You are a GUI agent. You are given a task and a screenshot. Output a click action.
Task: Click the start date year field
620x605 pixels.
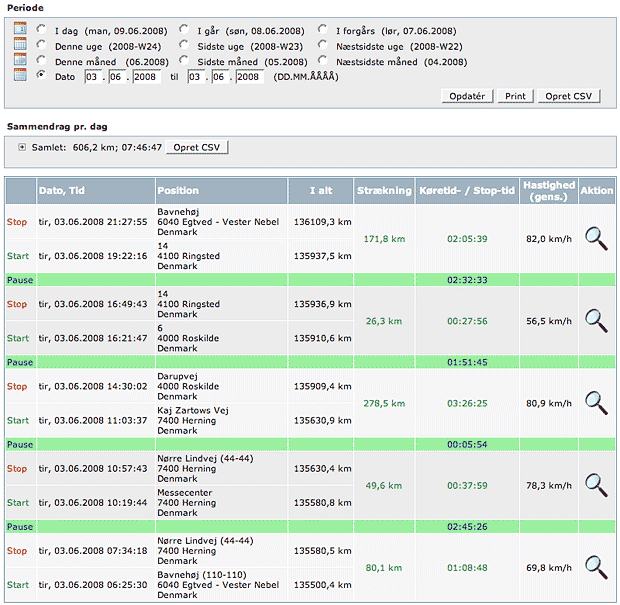tap(146, 77)
